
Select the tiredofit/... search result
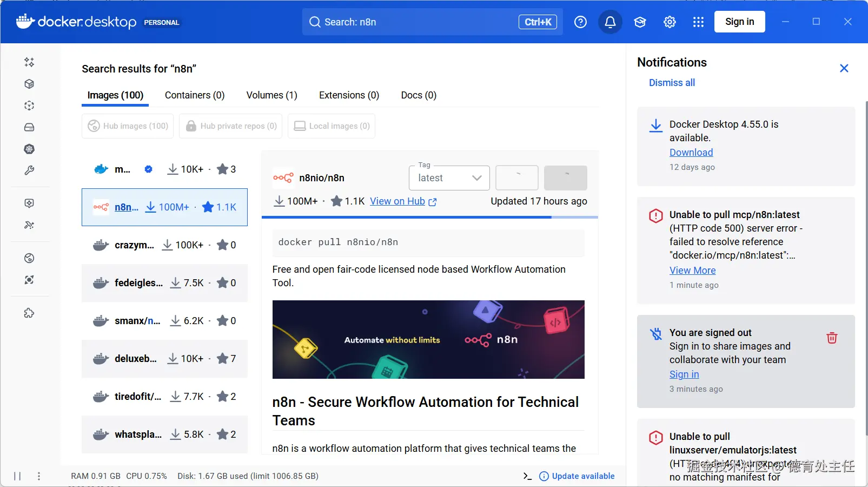point(165,397)
